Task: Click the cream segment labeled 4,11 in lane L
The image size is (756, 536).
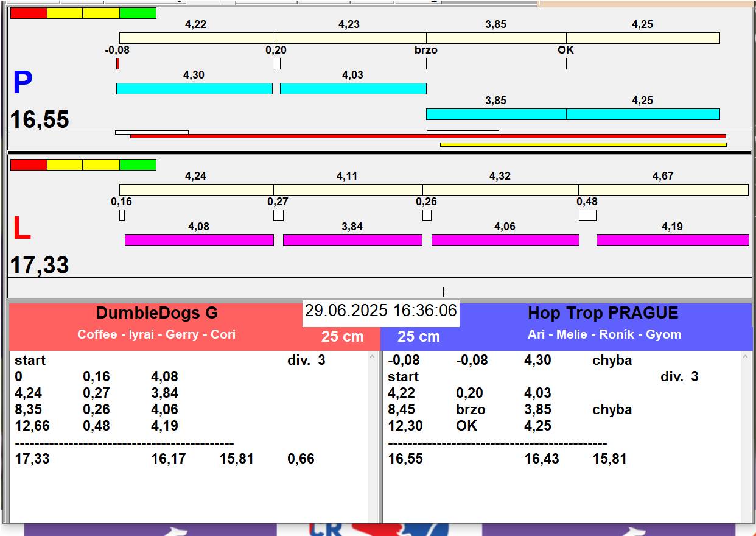Action: tap(348, 189)
